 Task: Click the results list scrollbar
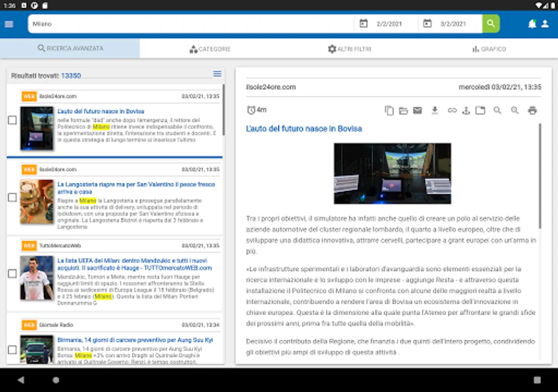[x=223, y=110]
